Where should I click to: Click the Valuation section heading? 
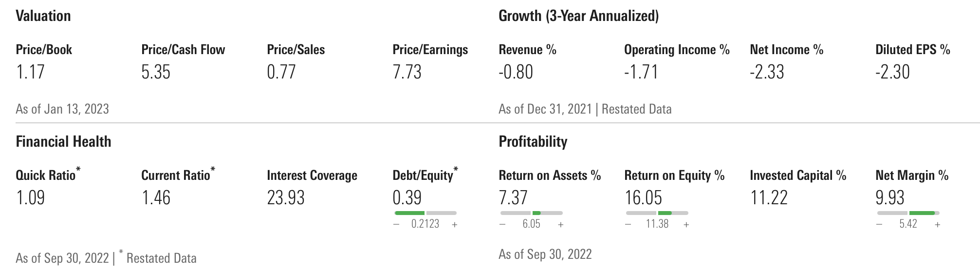pyautogui.click(x=43, y=16)
